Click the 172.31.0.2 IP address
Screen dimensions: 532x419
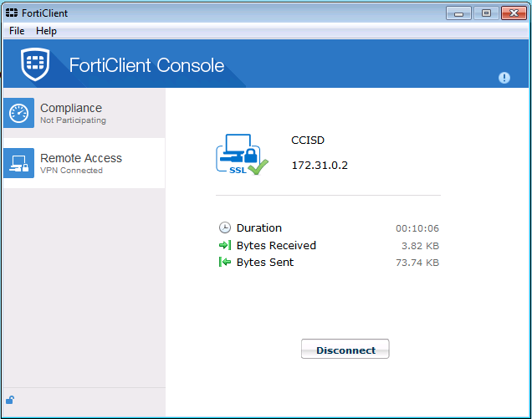pyautogui.click(x=320, y=166)
